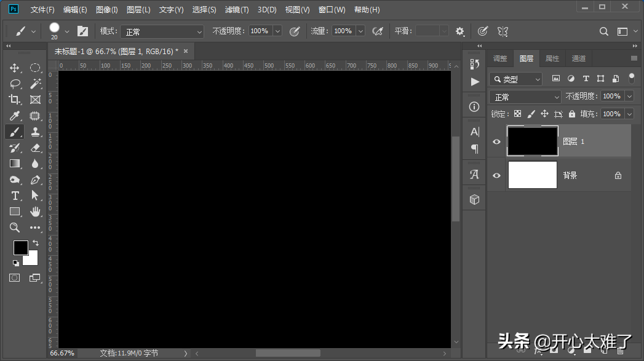This screenshot has height=361, width=644.
Task: Toggle lock transparent pixels for layer
Action: [x=517, y=114]
